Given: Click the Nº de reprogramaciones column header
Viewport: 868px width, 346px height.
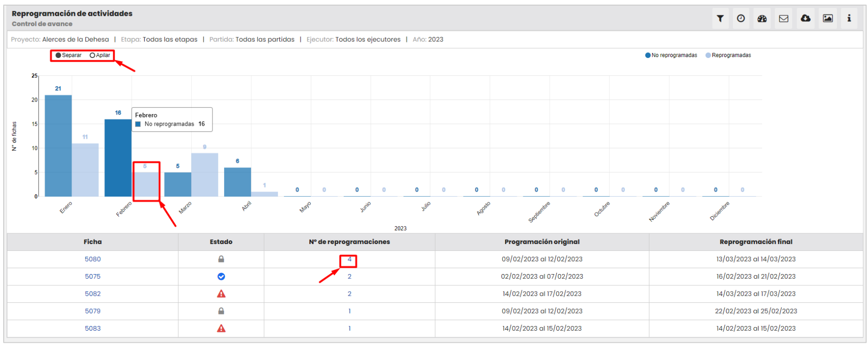Looking at the screenshot, I should 349,242.
